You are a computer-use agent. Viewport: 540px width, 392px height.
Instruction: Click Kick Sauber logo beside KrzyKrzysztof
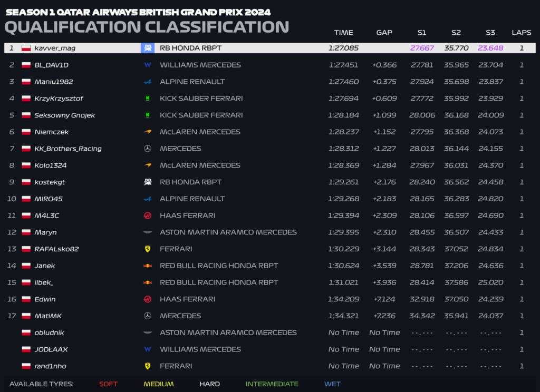pyautogui.click(x=148, y=99)
